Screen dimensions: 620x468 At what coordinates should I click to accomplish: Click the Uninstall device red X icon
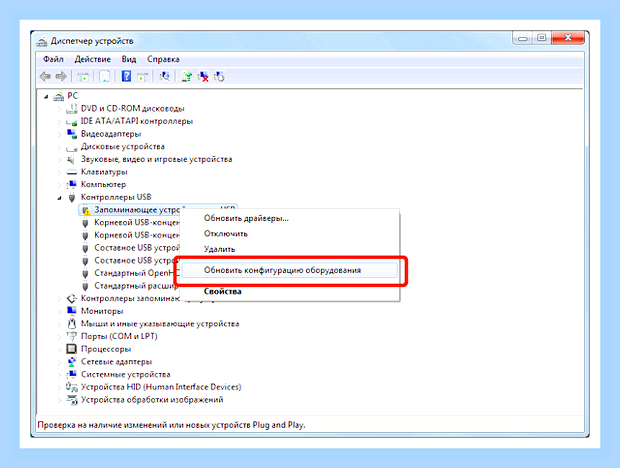pyautogui.click(x=203, y=76)
